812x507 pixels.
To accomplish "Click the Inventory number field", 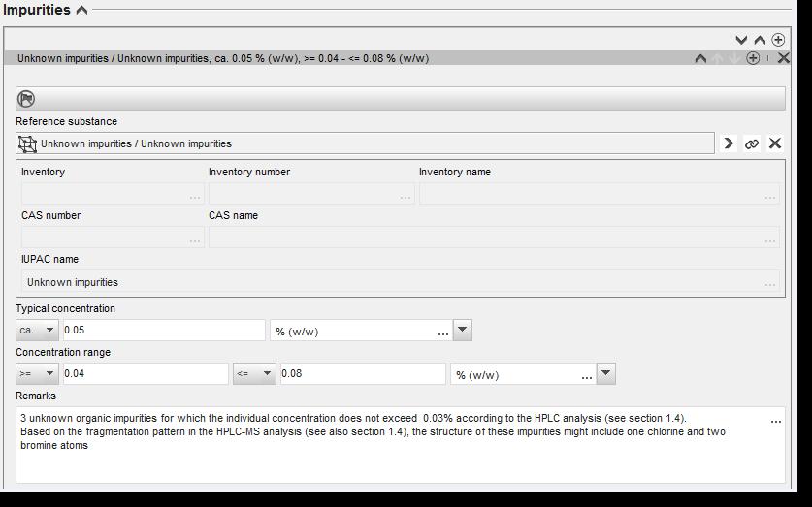I will tap(311, 194).
